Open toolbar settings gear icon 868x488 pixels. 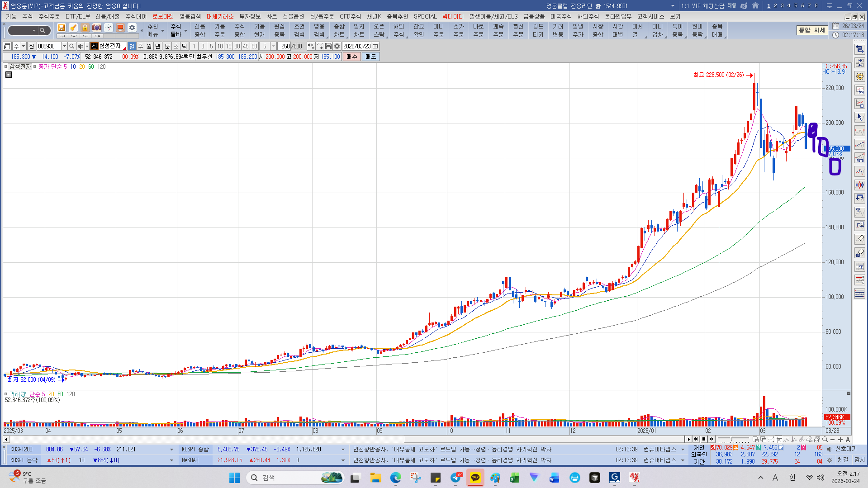(x=132, y=28)
